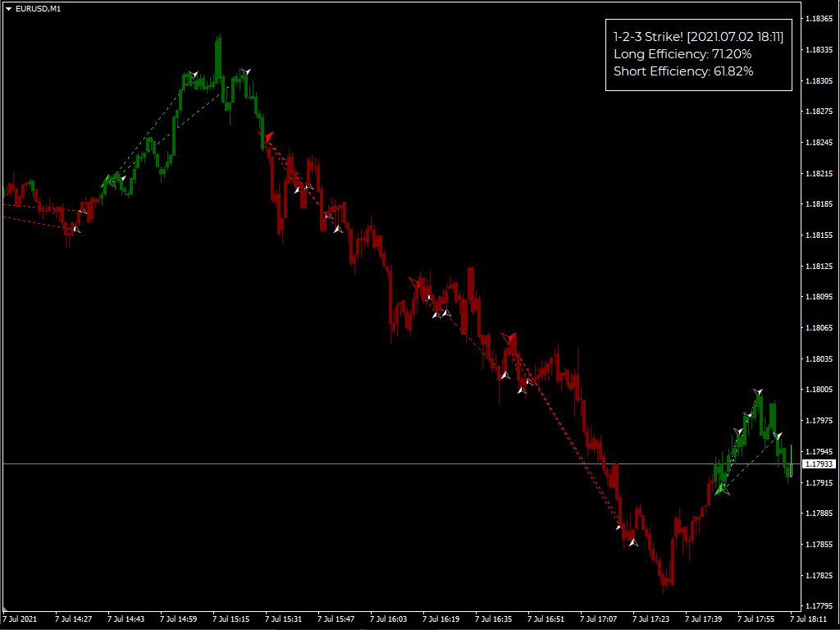Viewport: 840px width, 630px height.
Task: Select the green long-signal arrow near 14:43
Action: click(x=108, y=180)
